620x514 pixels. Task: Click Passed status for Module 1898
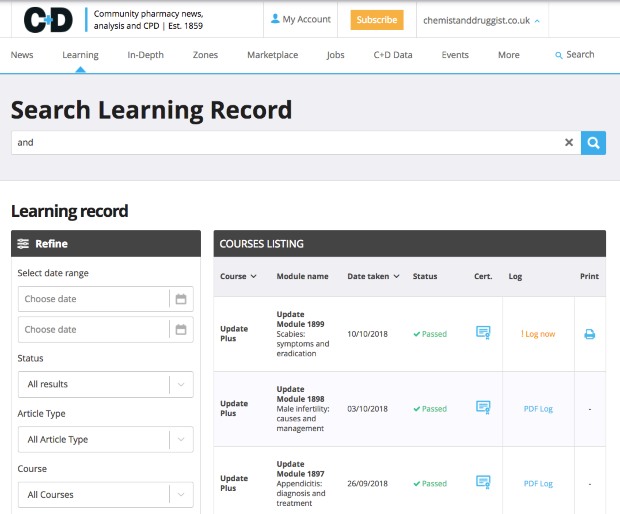[430, 409]
